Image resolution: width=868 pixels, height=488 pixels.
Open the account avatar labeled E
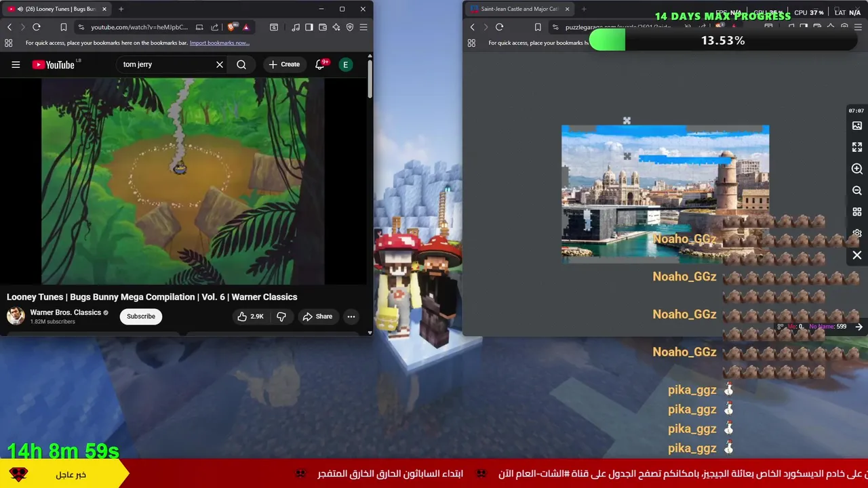pyautogui.click(x=346, y=64)
